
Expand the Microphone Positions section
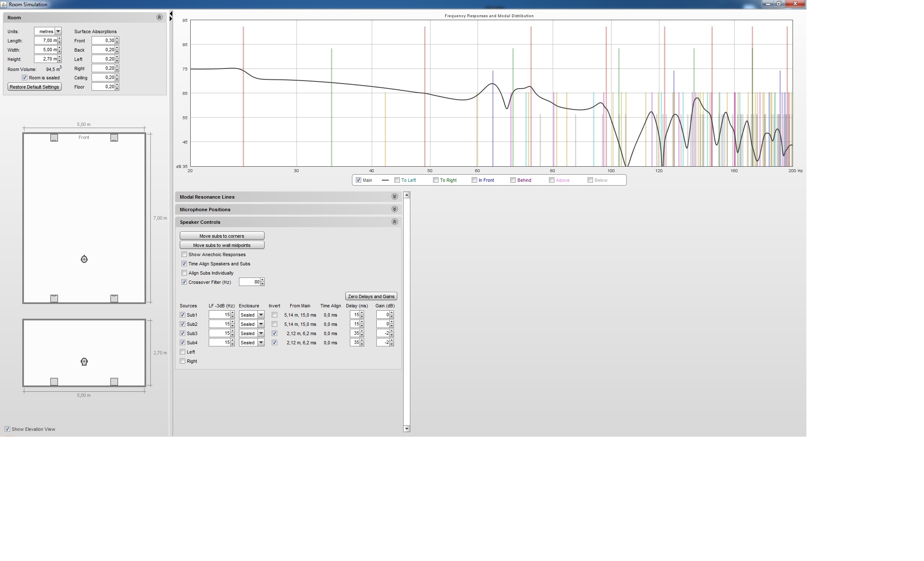394,209
